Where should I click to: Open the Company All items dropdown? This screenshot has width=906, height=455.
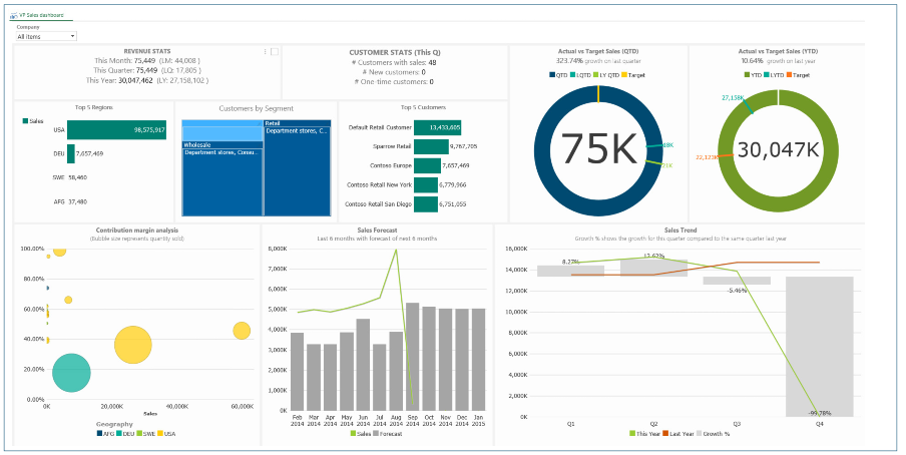46,36
